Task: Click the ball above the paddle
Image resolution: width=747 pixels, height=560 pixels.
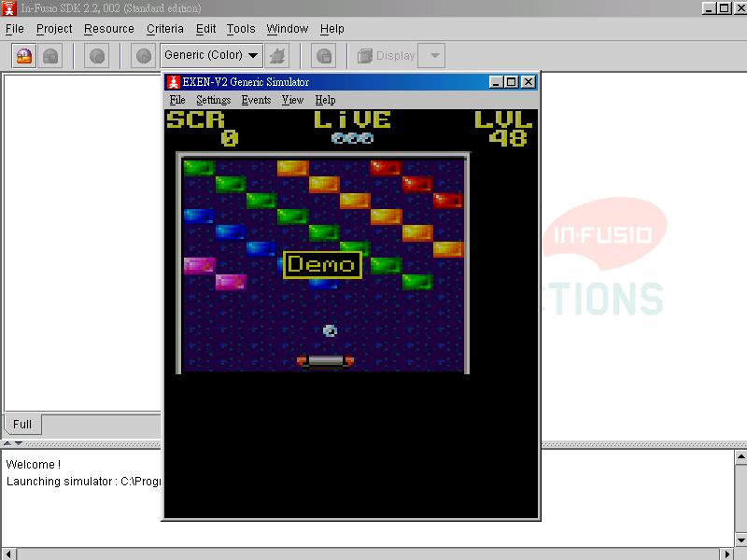Action: coord(330,330)
